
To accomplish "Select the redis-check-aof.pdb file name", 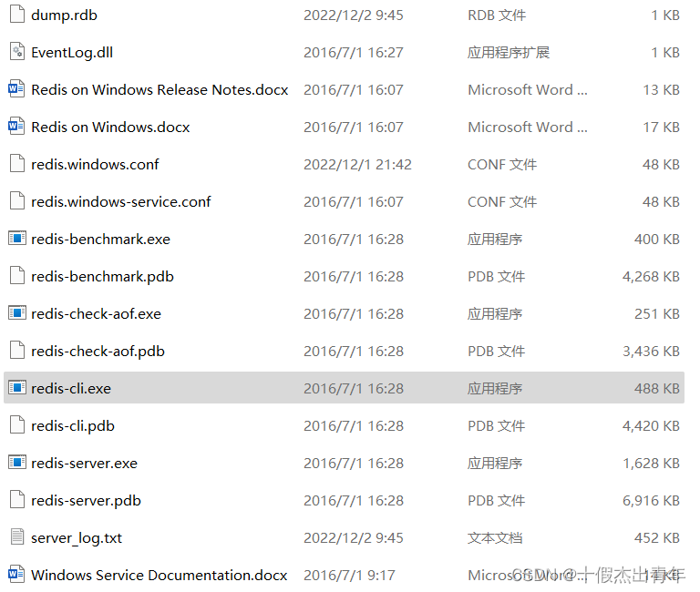I will [98, 352].
